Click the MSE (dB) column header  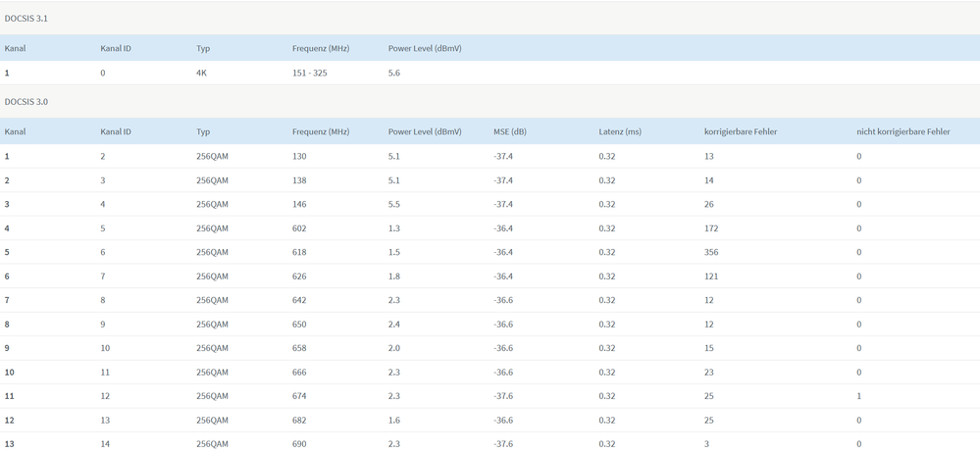coord(510,131)
